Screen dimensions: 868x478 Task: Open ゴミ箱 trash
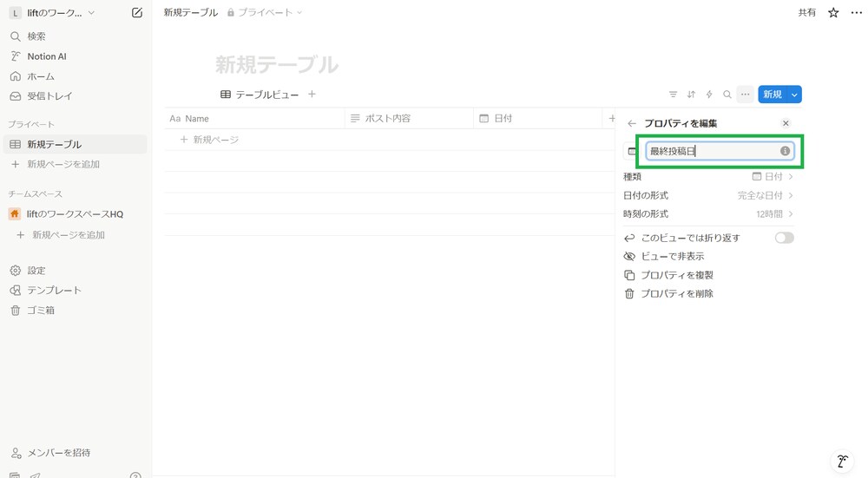pos(75,311)
